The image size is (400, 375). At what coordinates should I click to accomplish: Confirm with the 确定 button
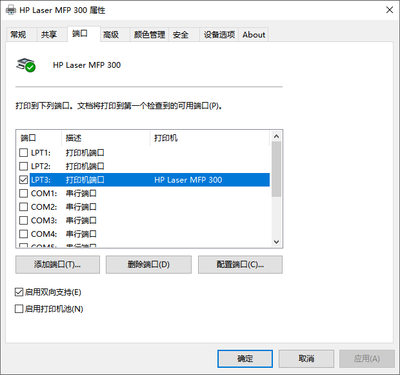pos(245,359)
